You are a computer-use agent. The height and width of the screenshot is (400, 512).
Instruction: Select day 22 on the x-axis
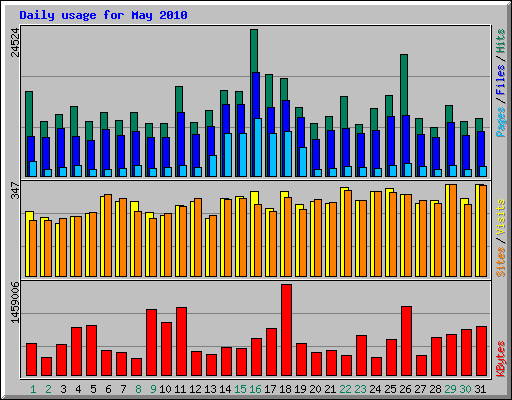coord(345,389)
